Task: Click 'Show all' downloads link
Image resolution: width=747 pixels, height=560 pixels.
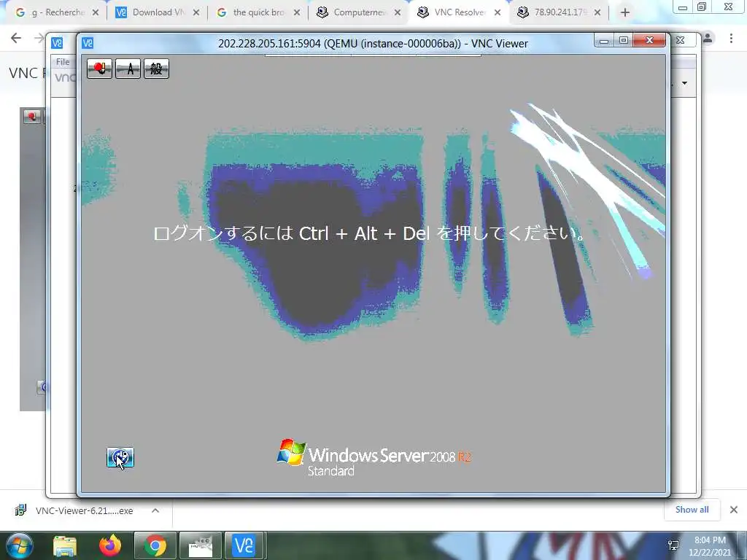Action: [692, 510]
